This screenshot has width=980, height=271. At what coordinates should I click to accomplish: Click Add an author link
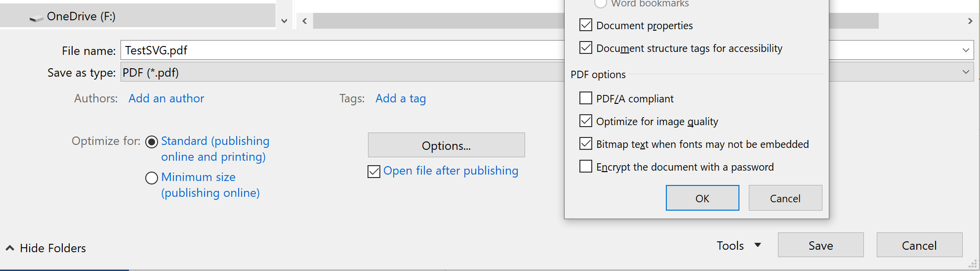(166, 98)
